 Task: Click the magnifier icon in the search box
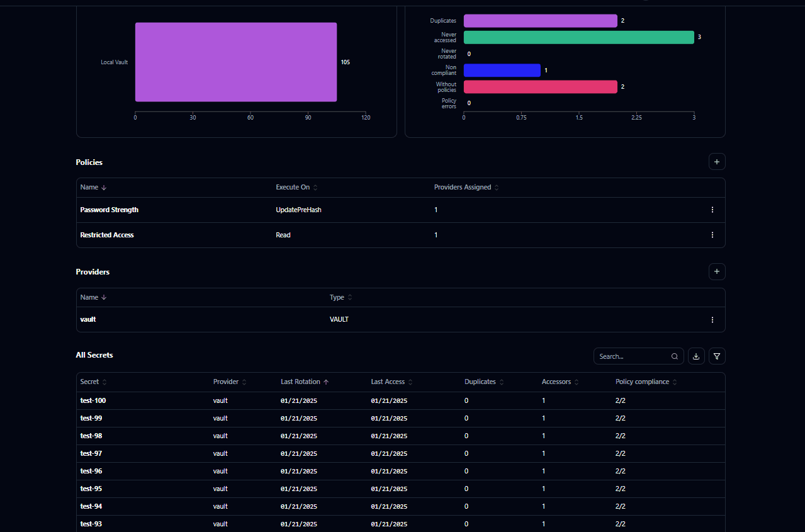coord(674,356)
